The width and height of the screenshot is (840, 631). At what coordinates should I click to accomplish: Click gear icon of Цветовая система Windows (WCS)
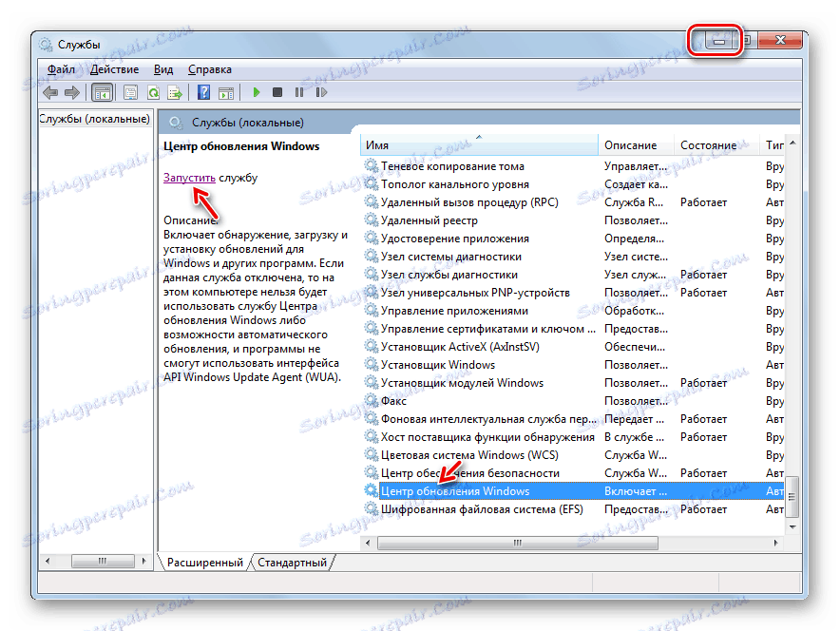click(x=372, y=454)
